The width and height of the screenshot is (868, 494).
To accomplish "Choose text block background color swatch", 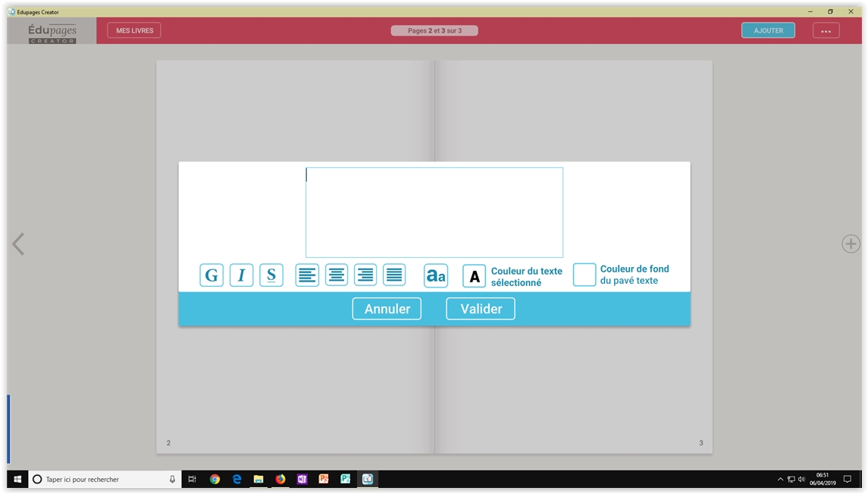I will tap(584, 275).
